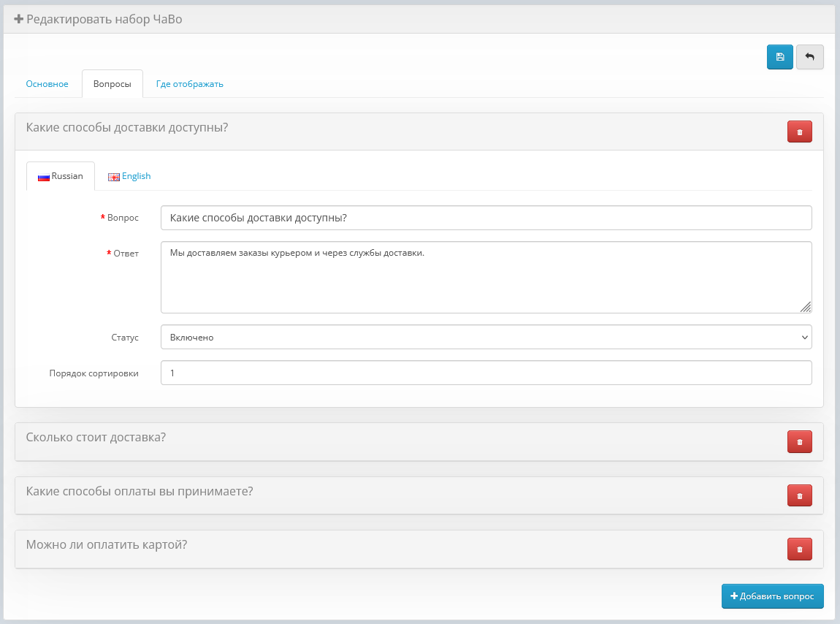Click the Добавить вопрос button
Screen dimensions: 840x624
772,596
